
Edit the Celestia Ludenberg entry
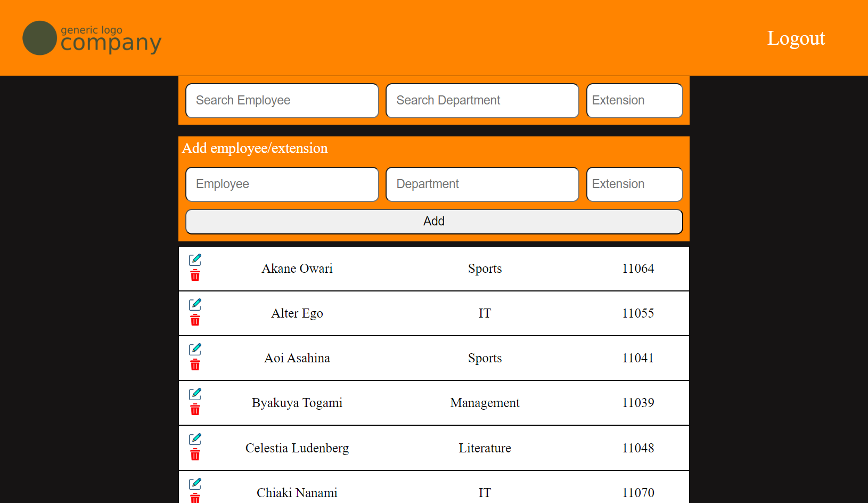click(195, 439)
